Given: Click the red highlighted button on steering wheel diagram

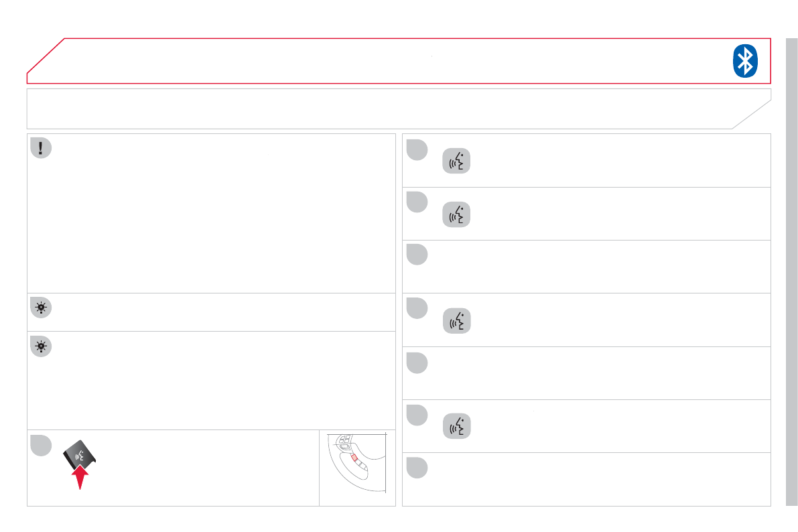Looking at the screenshot, I should pos(355,459).
